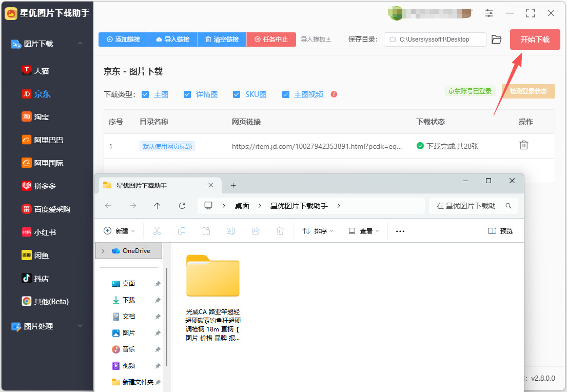Open the 查看 dropdown in Explorer
The image size is (567, 392).
363,231
